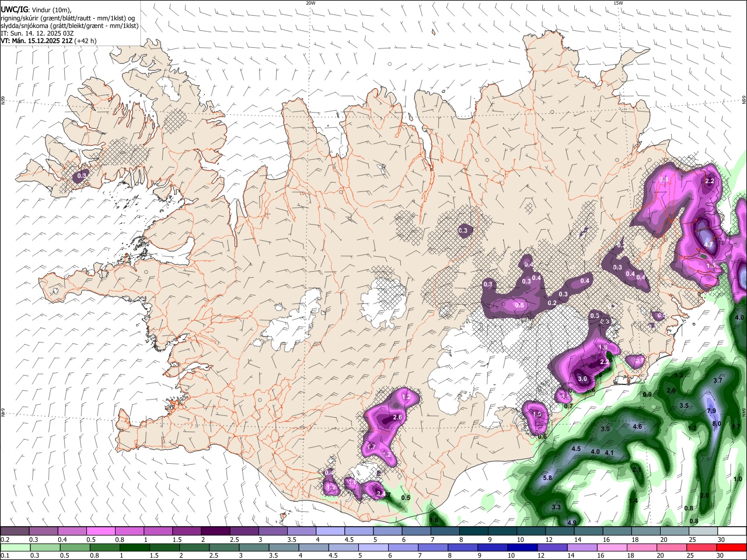This screenshot has width=747, height=560.
Task: Pick the bright magenta swatch after 0.5 in upper legend
Action: click(x=100, y=531)
